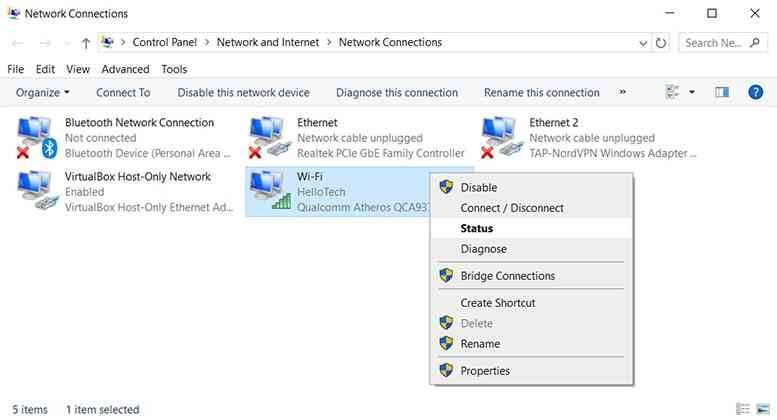The height and width of the screenshot is (420, 777).
Task: Open the File menu
Action: pyautogui.click(x=15, y=69)
